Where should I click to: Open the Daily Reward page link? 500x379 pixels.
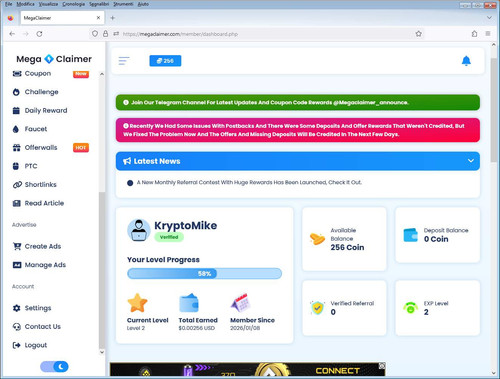pos(46,111)
